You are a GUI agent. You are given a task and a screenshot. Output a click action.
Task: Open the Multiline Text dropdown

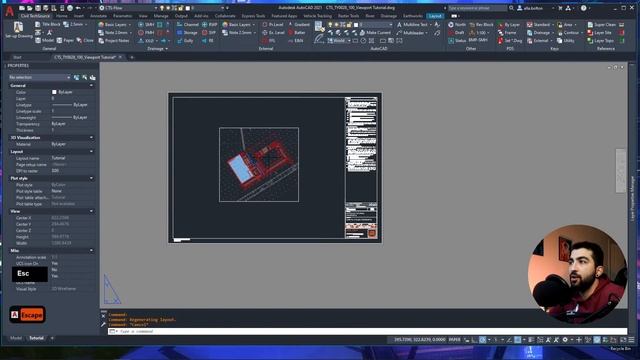point(430,24)
